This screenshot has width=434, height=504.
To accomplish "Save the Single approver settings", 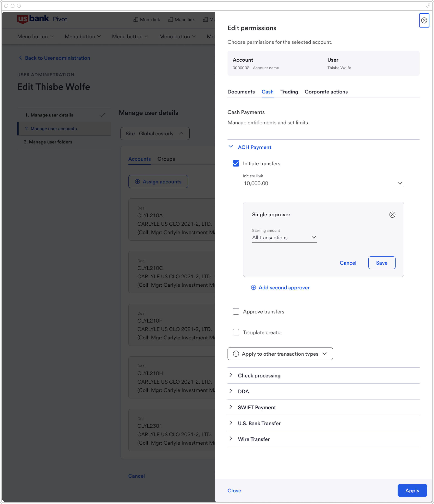I will click(x=382, y=263).
